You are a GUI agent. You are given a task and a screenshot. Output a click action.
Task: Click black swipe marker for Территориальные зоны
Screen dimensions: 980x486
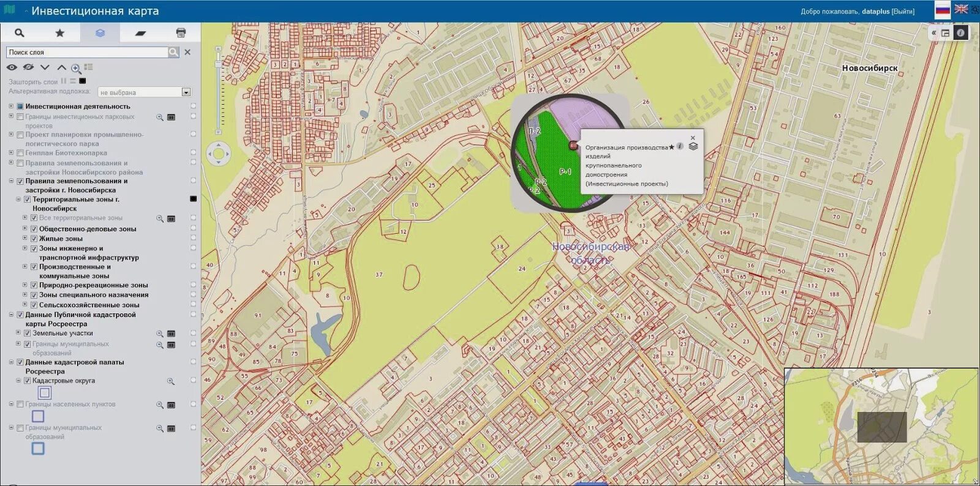193,199
